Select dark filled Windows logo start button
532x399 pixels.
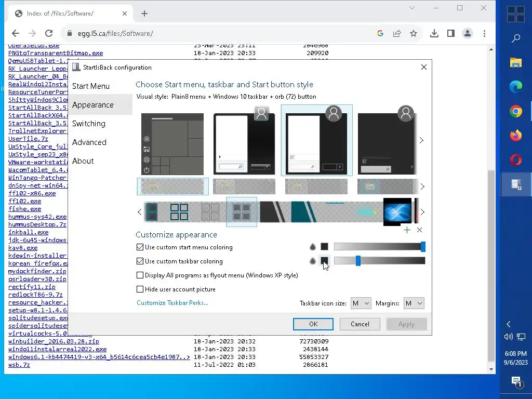click(x=242, y=212)
